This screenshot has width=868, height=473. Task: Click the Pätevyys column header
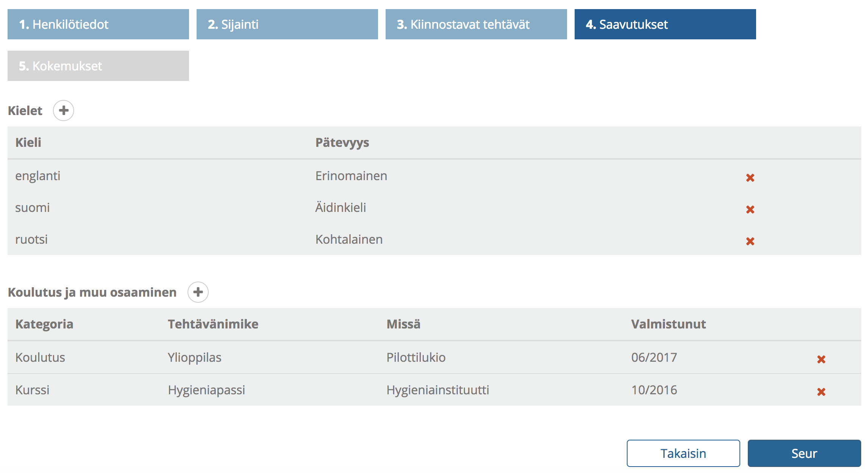pos(342,143)
